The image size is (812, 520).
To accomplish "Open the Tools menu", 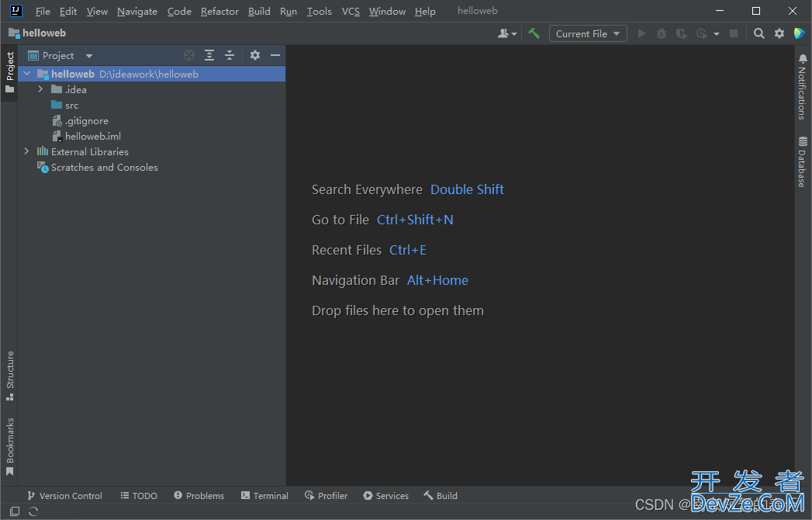I will 319,12.
